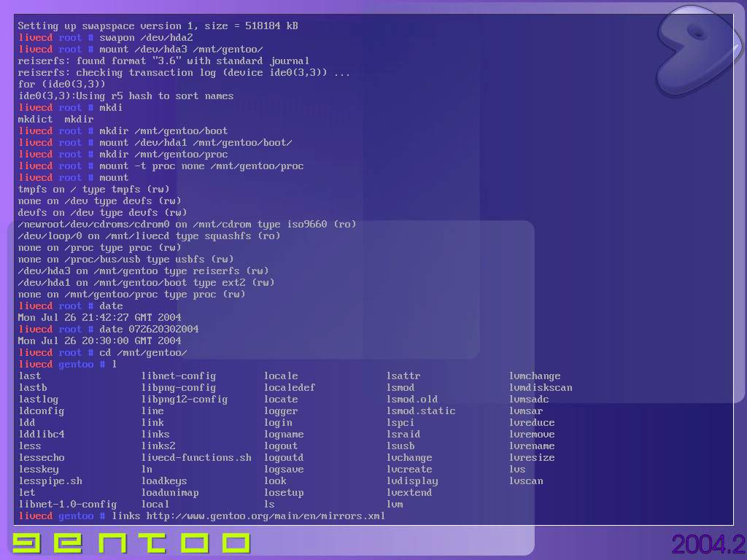Click 'none on /proc/bus/usb type usbfs' line
Viewport: 747px width, 560px height.
click(x=125, y=260)
